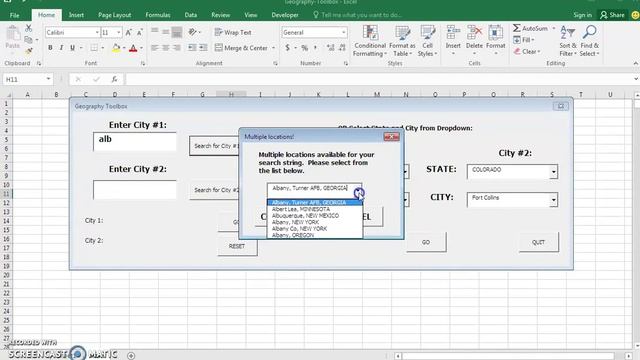The image size is (640, 360).
Task: Open the Font name dropdown showing Calibri
Action: point(97,32)
